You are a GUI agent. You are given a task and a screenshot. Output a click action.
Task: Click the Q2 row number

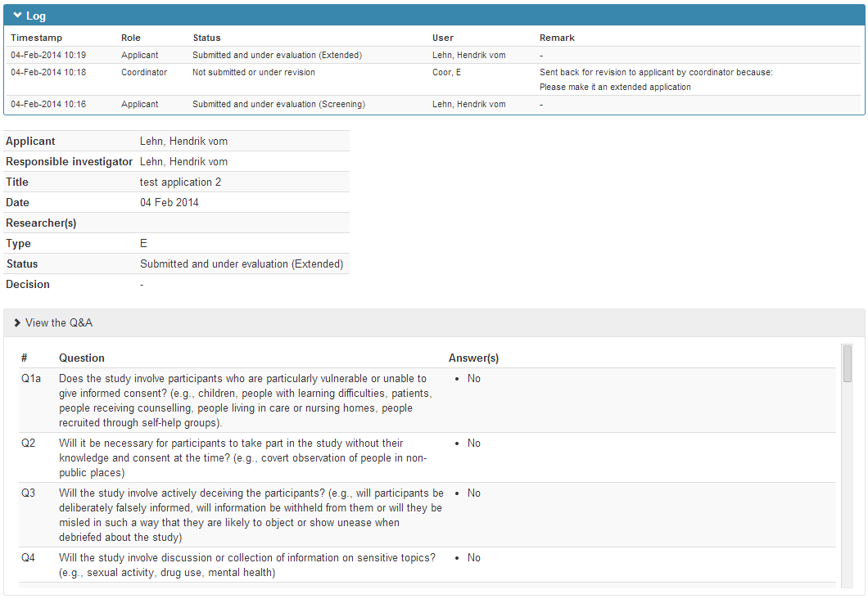pos(28,443)
